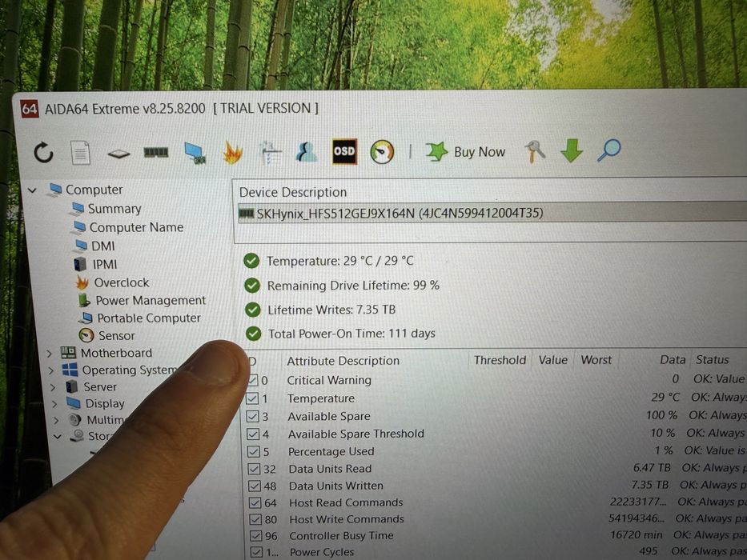The height and width of the screenshot is (560, 747).
Task: Select Computer Name tree item
Action: [x=136, y=227]
